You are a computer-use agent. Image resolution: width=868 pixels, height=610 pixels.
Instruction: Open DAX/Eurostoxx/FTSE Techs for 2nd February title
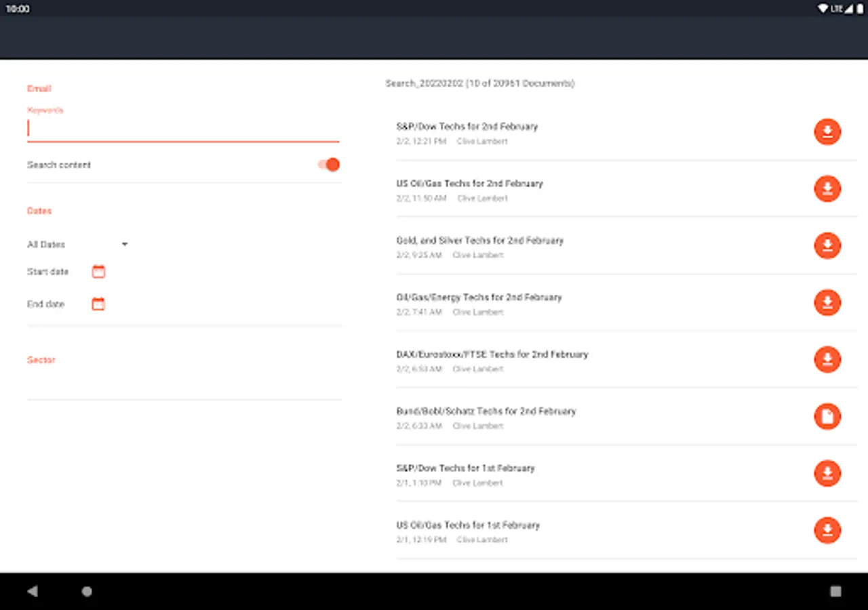coord(492,354)
